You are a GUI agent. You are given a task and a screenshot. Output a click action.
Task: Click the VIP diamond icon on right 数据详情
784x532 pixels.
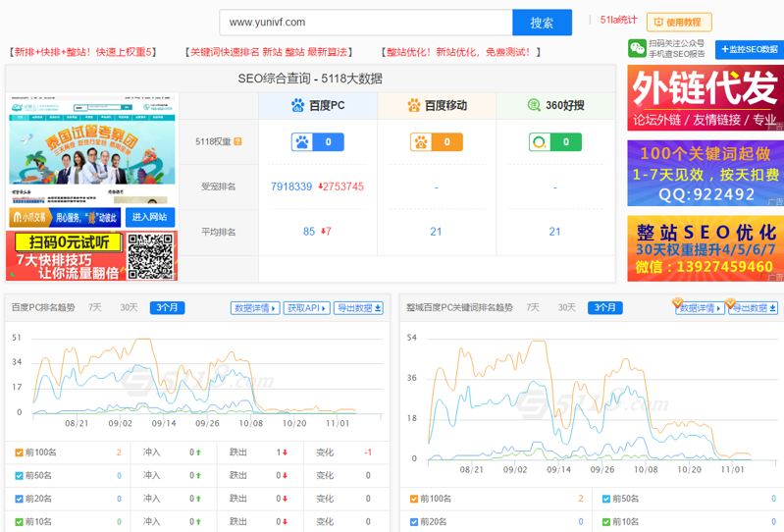coord(677,302)
